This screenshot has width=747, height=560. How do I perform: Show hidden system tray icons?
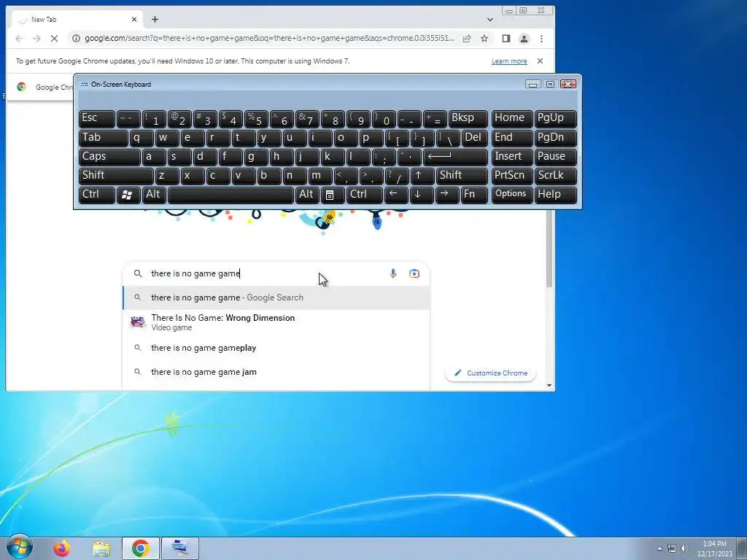(x=659, y=548)
